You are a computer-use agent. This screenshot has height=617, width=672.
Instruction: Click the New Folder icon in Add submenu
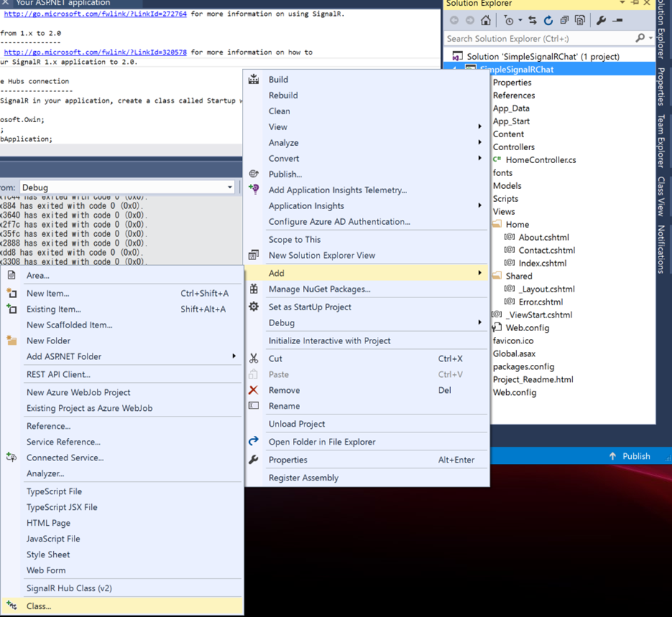coord(11,340)
